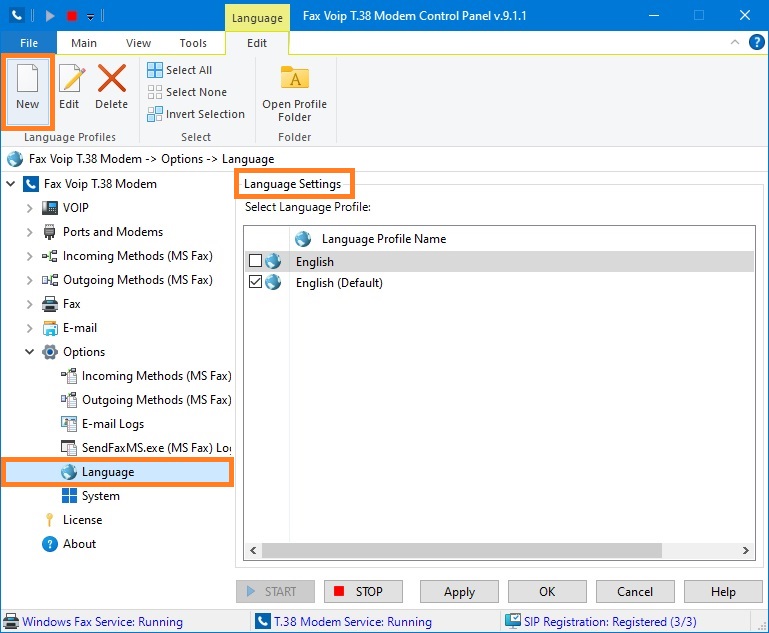
Task: Click Select None in the ribbon
Action: (x=187, y=92)
